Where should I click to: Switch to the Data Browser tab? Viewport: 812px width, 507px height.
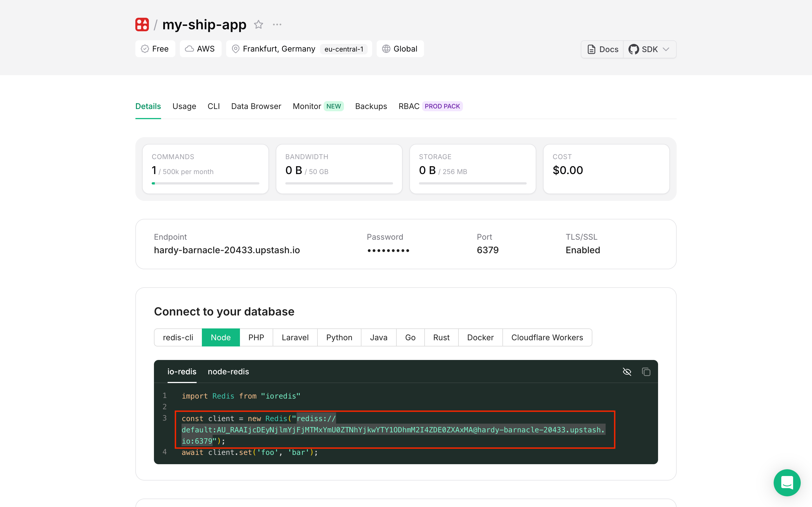(x=256, y=106)
